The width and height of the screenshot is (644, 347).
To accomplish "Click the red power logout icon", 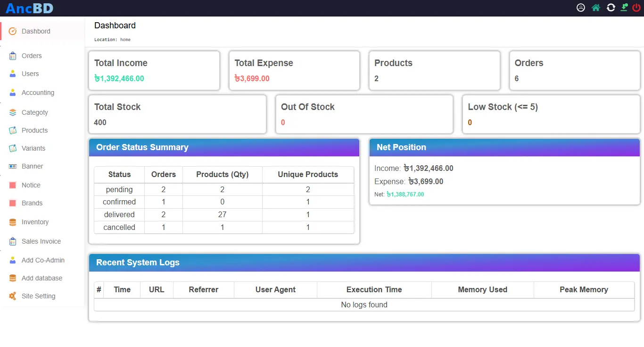I will tap(636, 8).
